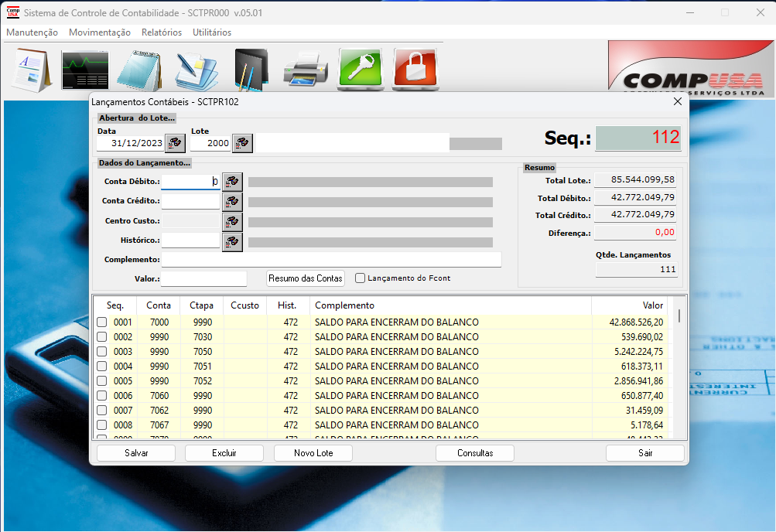The height and width of the screenshot is (532, 776).
Task: Click the Total Lote value 85.544.099,58
Action: 635,179
